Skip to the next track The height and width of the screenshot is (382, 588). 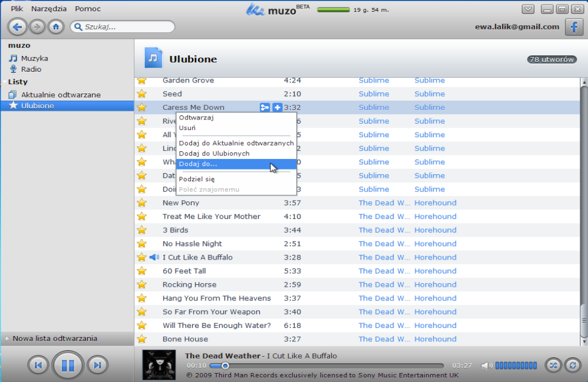point(97,365)
